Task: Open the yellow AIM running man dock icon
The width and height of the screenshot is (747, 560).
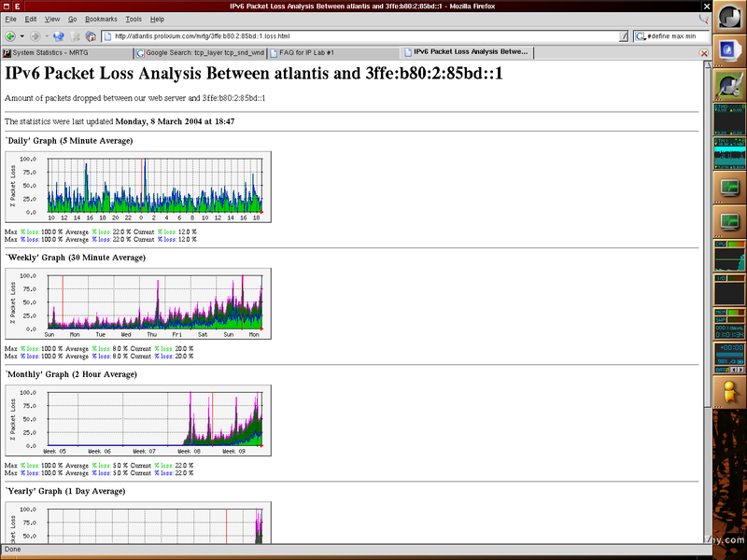Action: (728, 392)
